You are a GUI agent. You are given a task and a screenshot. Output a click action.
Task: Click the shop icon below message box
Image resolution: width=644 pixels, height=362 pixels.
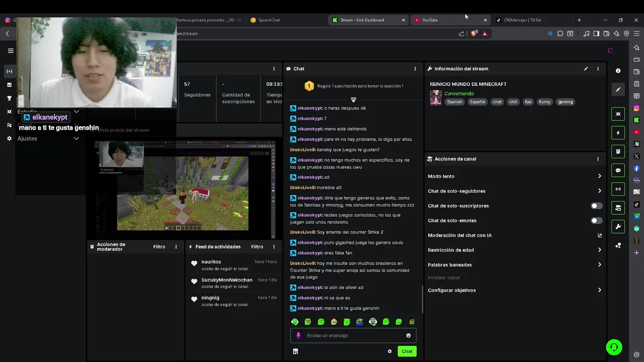coord(295,351)
